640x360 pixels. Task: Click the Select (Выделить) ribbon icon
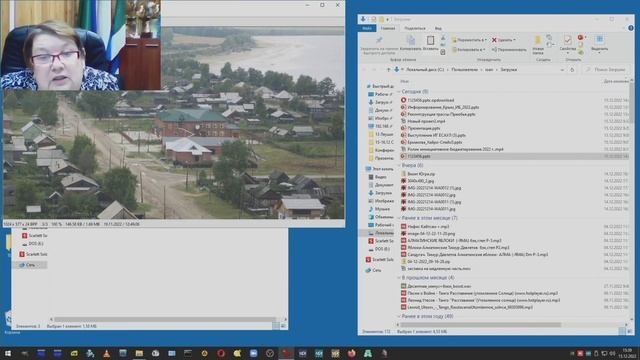pyautogui.click(x=599, y=40)
